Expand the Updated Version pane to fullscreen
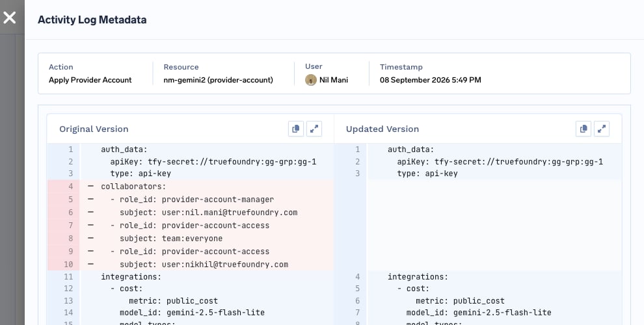The image size is (644, 325). click(602, 129)
